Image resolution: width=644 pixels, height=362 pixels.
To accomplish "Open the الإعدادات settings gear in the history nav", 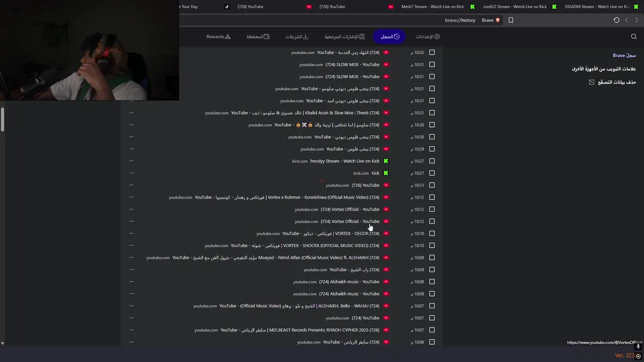I will (437, 37).
